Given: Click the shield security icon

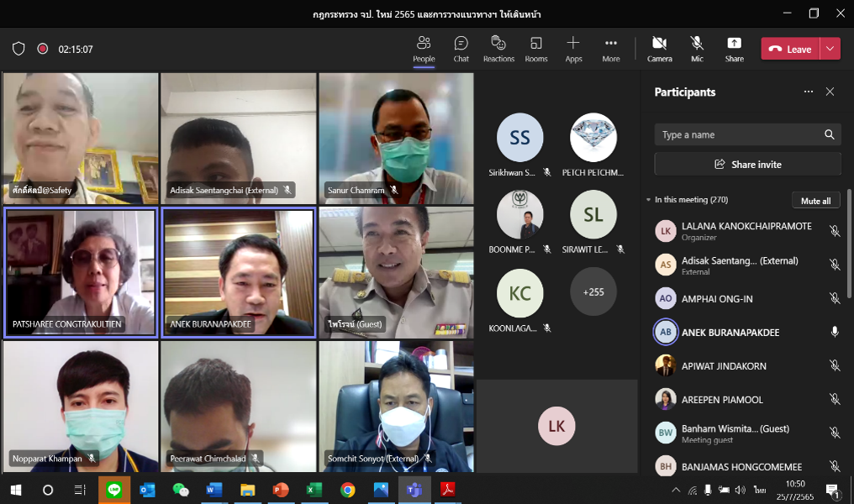Looking at the screenshot, I should (x=18, y=49).
